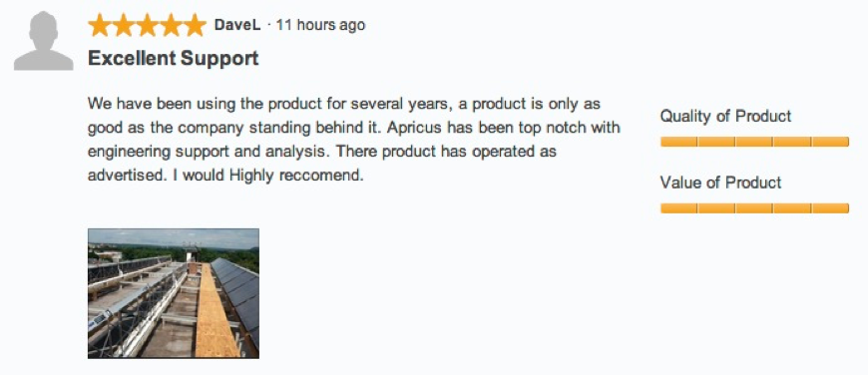
Task: Click first segment of Quality of Product bar
Action: click(679, 142)
